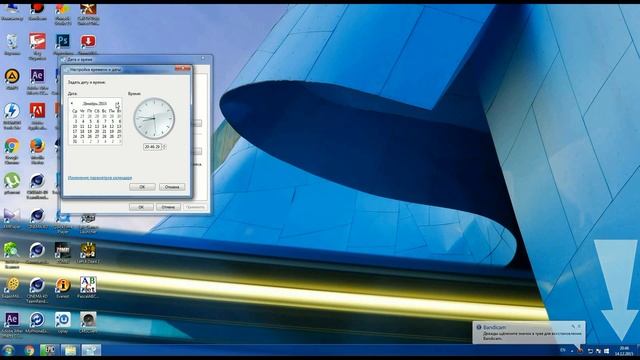Open the calendar settings change link
The height and width of the screenshot is (360, 640).
(x=100, y=178)
